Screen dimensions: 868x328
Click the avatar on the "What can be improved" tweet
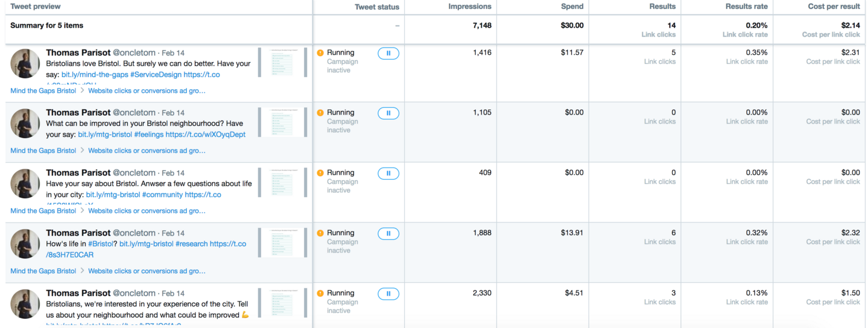(25, 123)
